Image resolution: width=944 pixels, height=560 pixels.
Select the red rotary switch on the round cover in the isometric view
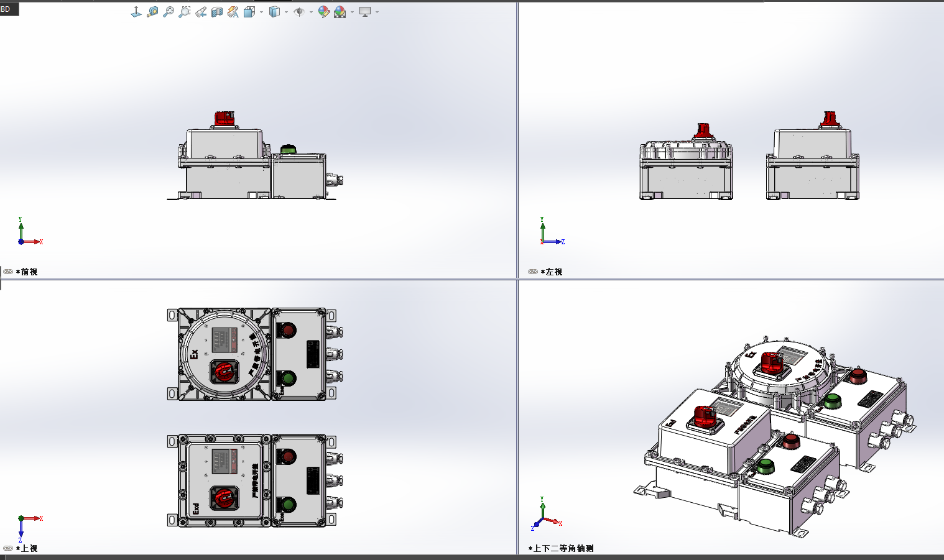(x=772, y=365)
